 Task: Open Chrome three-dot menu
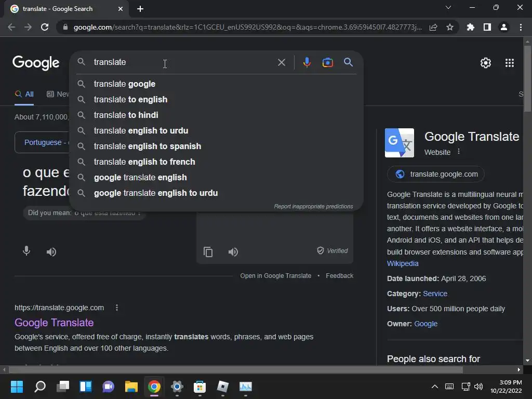point(521,27)
